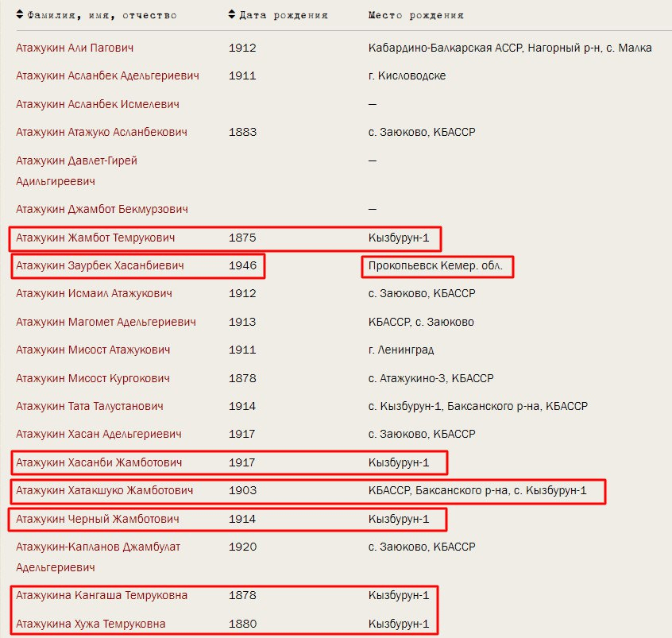Sort table by Фамилия, имя, отчество column

tap(102, 15)
